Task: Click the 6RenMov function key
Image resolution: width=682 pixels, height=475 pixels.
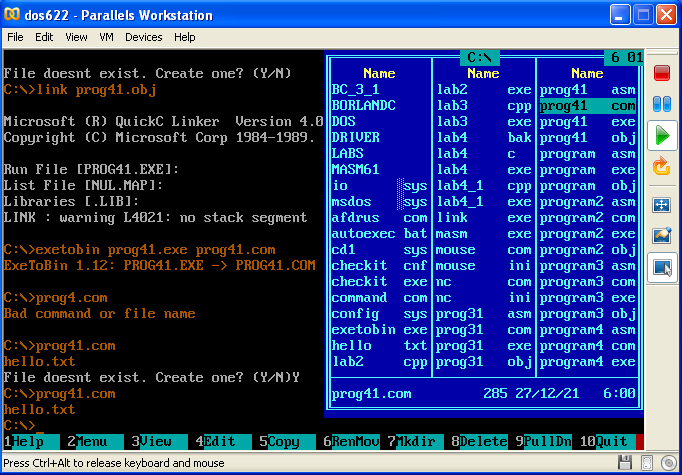Action: click(x=351, y=442)
